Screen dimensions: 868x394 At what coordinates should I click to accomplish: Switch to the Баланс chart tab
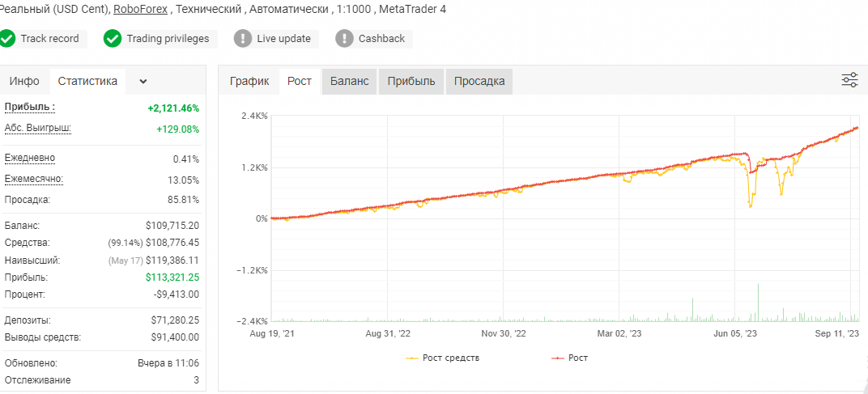coord(349,82)
